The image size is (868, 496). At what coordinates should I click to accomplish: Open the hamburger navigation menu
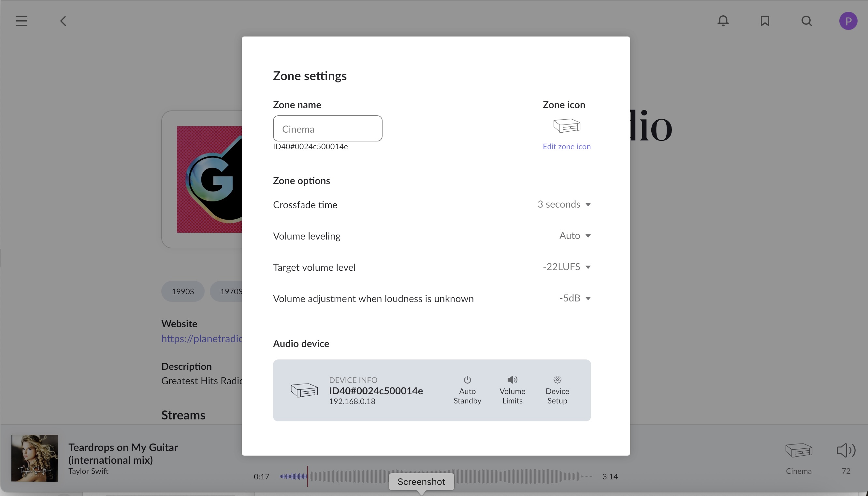click(21, 21)
